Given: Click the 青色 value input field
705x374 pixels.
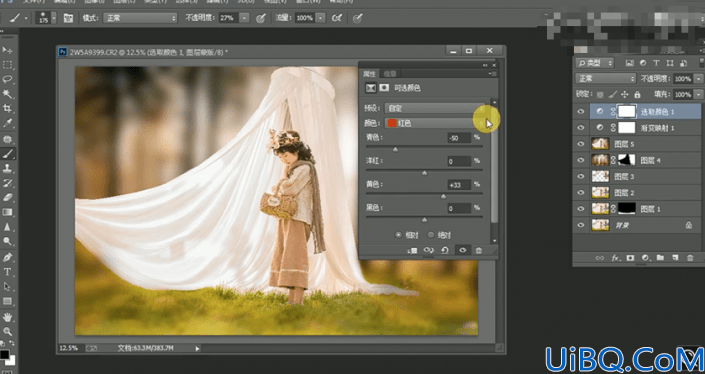Looking at the screenshot, I should pyautogui.click(x=459, y=138).
